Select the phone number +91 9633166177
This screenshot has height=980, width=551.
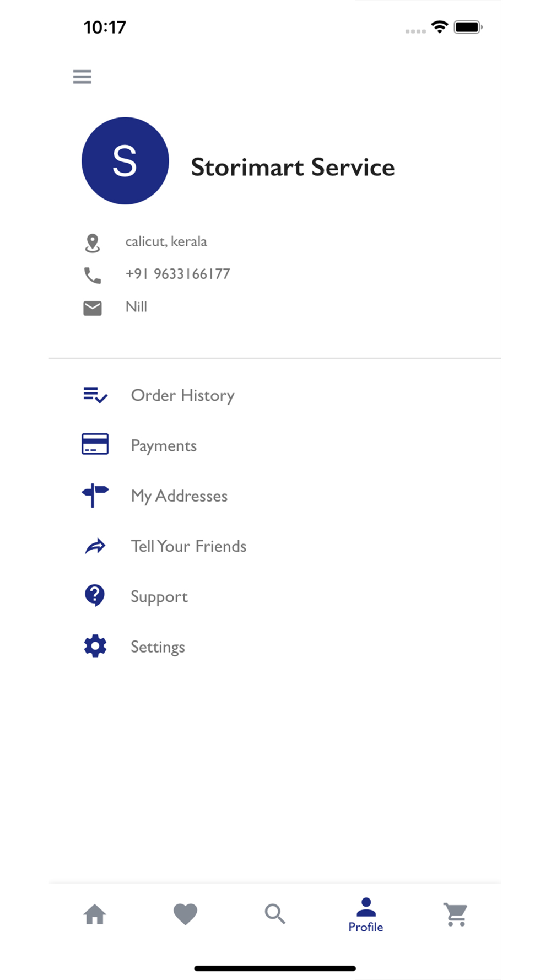(x=177, y=274)
